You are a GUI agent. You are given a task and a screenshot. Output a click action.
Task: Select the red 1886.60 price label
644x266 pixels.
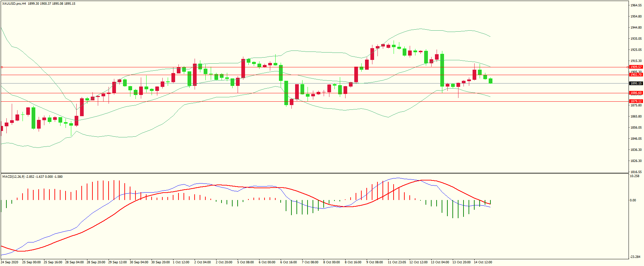[x=636, y=93]
